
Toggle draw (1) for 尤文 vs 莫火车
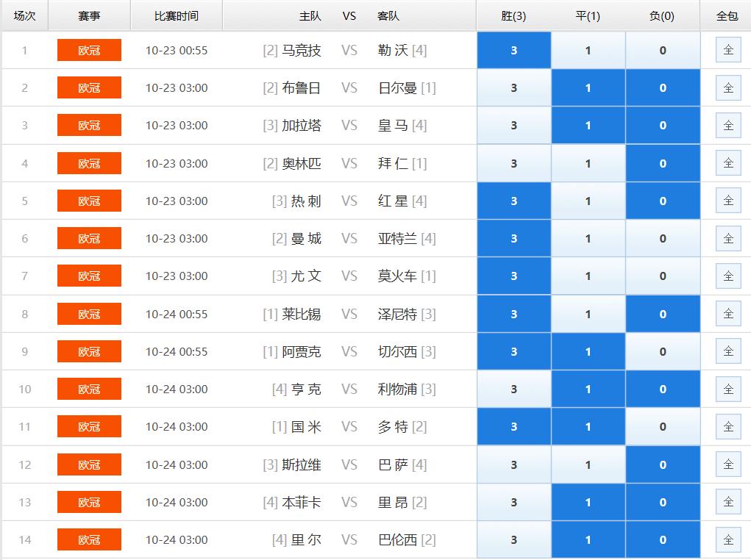click(x=588, y=276)
